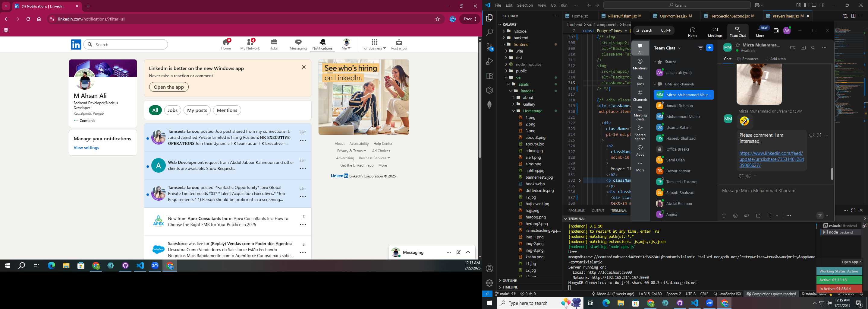Open My Network icon on LinkedIn
Viewport: 868px width, 309px height.
pos(250,44)
